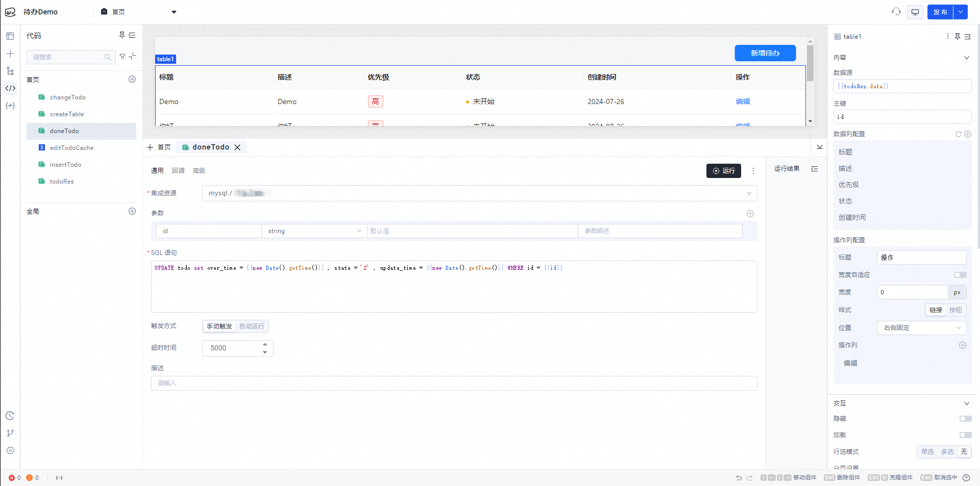Choose 链接 style option
Screen dimensions: 980x486
936,310
